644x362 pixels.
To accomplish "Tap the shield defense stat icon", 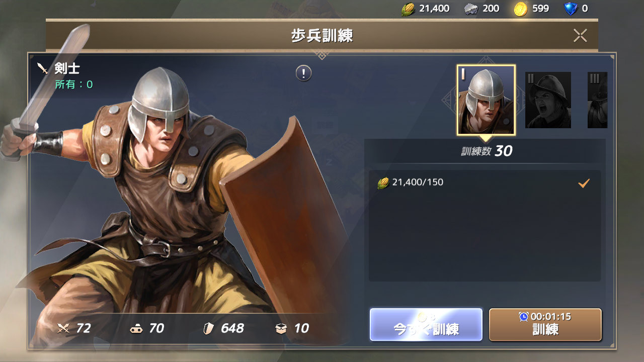I will [x=208, y=328].
